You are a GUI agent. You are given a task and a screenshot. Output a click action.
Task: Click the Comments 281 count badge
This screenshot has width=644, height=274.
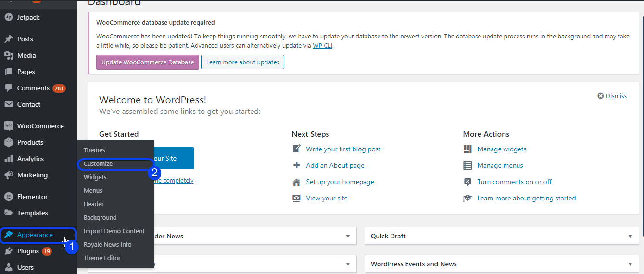pos(59,88)
